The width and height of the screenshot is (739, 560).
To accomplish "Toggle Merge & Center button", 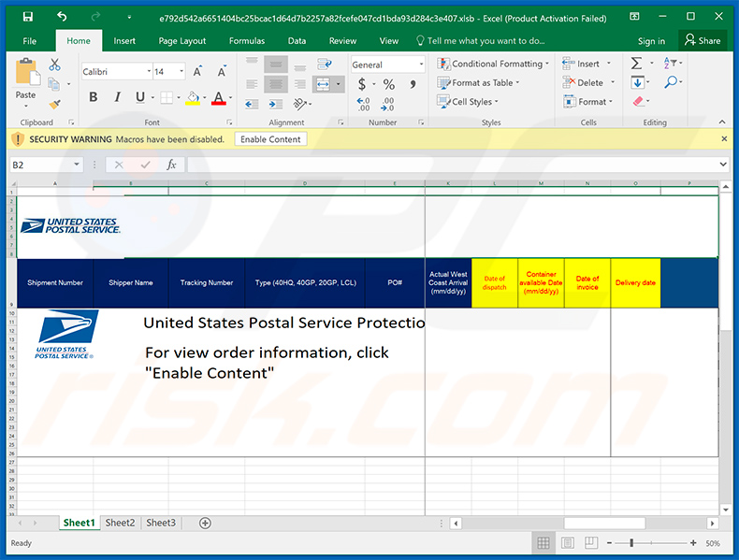I will 323,85.
